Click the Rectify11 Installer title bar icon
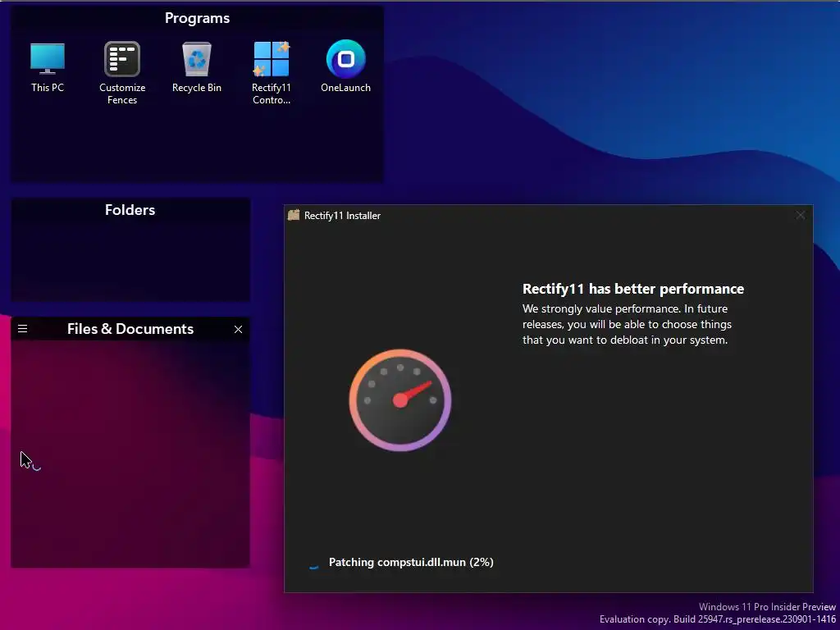Viewport: 840px width, 630px height. coord(294,216)
